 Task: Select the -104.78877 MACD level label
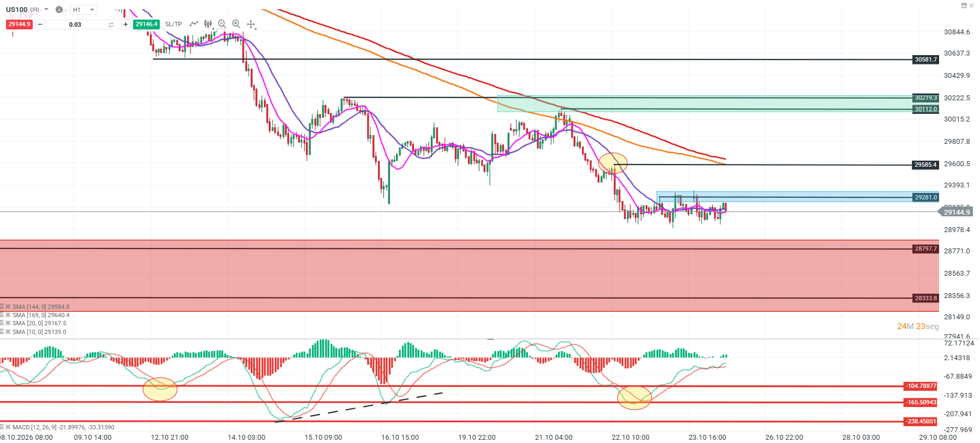pyautogui.click(x=921, y=386)
